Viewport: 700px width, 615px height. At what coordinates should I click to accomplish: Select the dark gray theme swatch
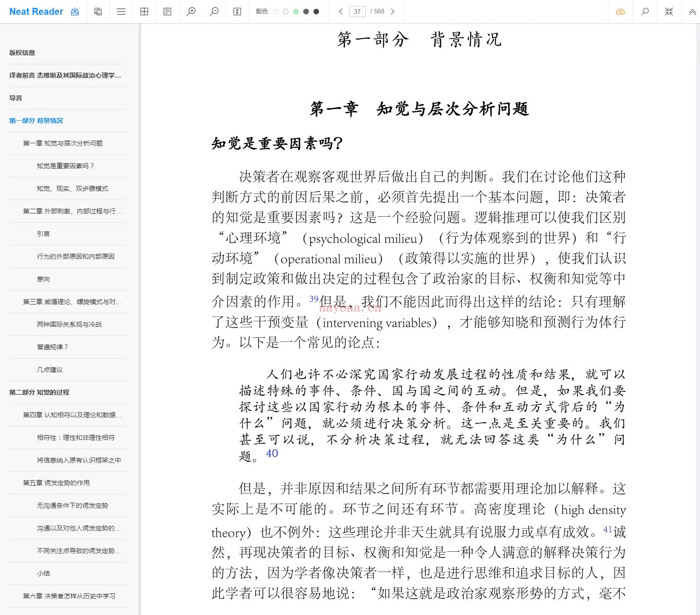(x=306, y=12)
